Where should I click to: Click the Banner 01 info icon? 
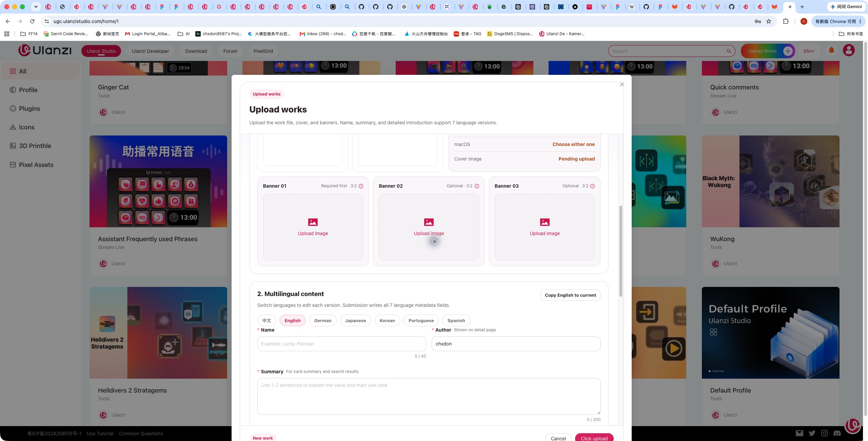361,186
